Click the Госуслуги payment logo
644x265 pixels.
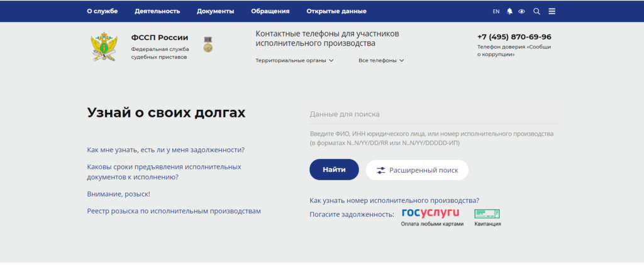click(432, 214)
